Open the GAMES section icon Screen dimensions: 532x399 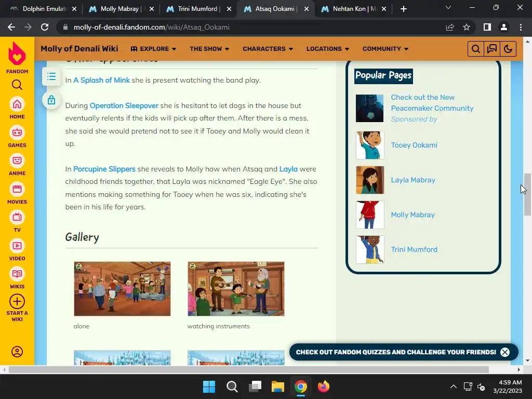[17, 132]
